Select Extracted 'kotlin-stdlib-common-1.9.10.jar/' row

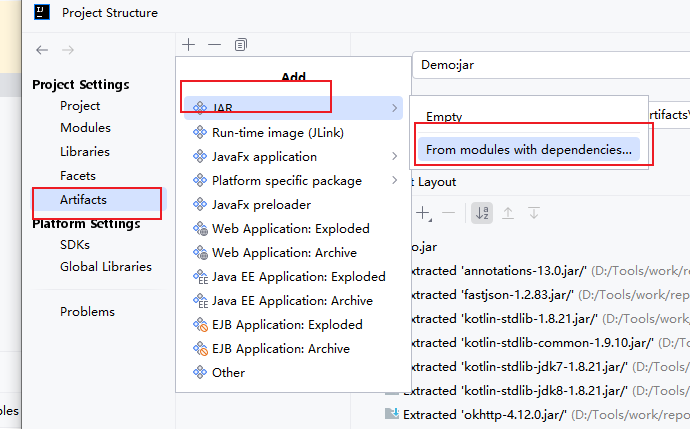[550, 343]
